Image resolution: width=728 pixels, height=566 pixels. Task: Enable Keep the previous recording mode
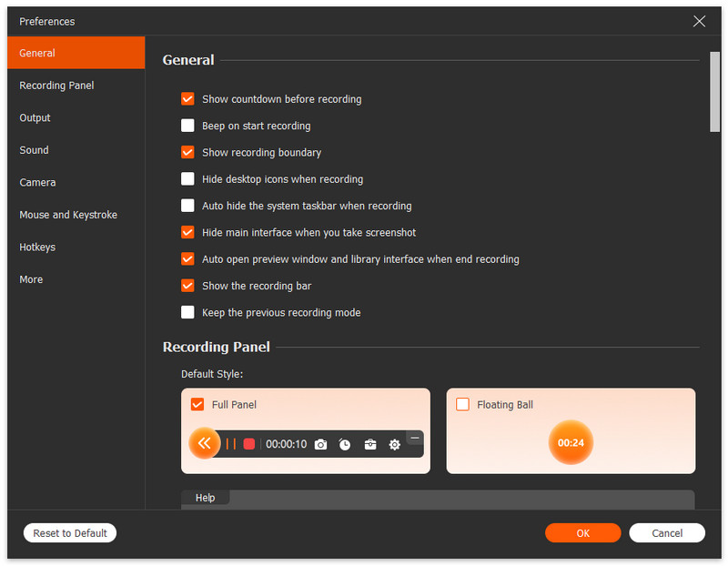187,312
